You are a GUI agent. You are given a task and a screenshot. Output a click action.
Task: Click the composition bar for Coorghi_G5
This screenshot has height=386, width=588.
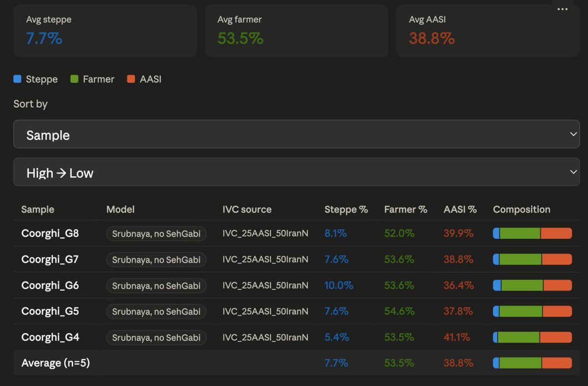coord(532,311)
